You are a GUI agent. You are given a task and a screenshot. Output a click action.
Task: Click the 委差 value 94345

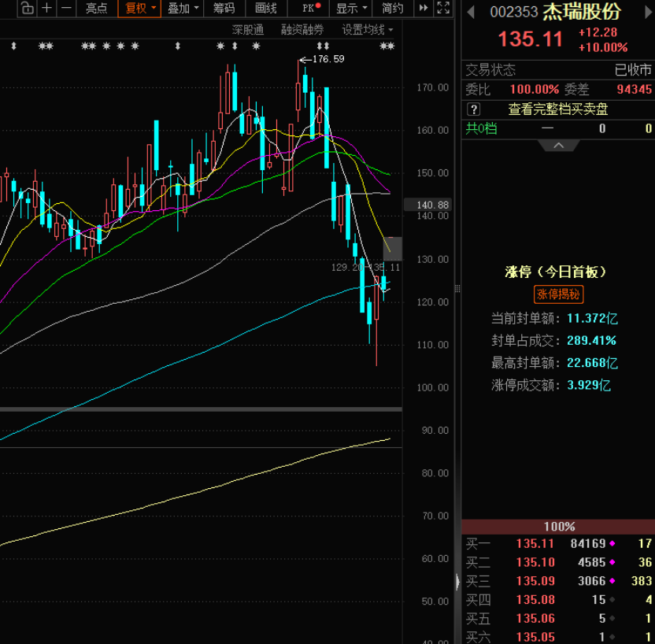point(634,90)
